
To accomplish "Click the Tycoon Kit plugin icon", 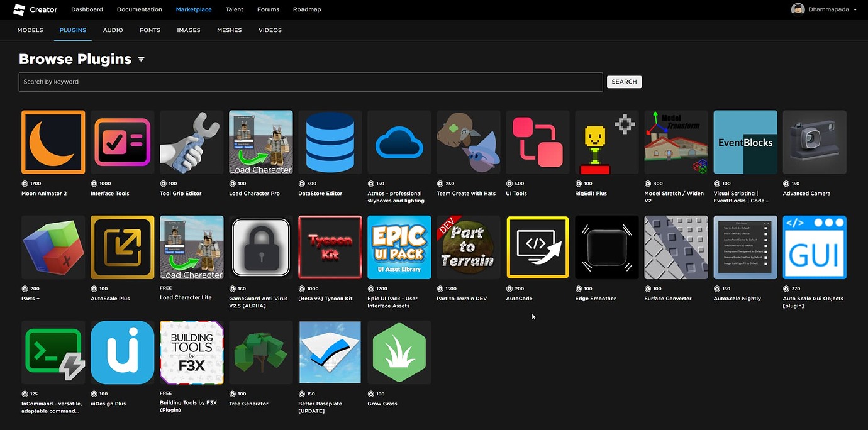I will point(330,247).
